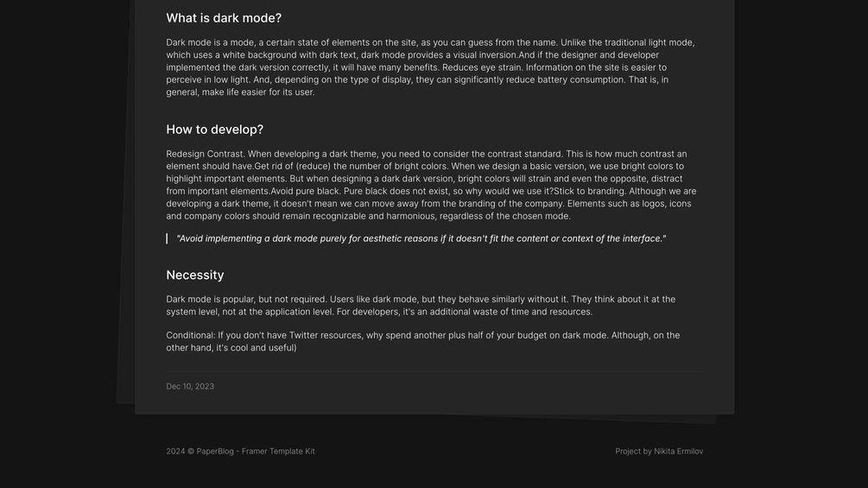Viewport: 868px width, 488px height.
Task: Select the "How to develop?" heading
Action: (x=214, y=130)
